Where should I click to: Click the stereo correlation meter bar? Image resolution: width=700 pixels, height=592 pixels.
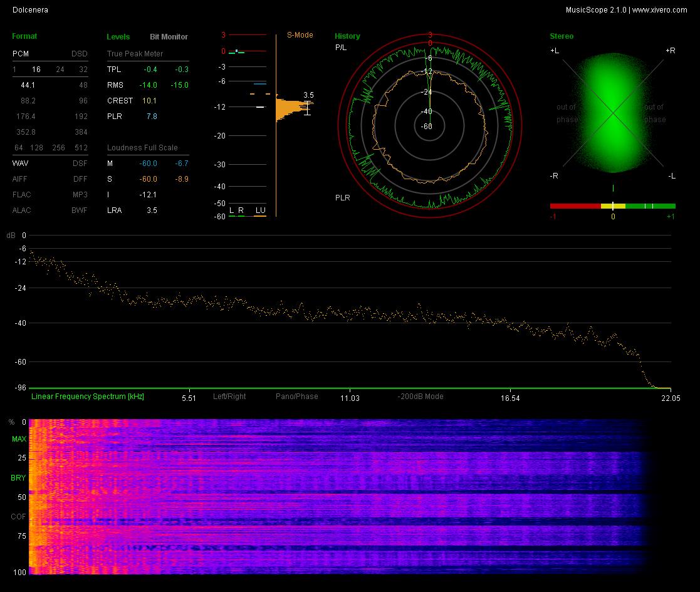612,206
